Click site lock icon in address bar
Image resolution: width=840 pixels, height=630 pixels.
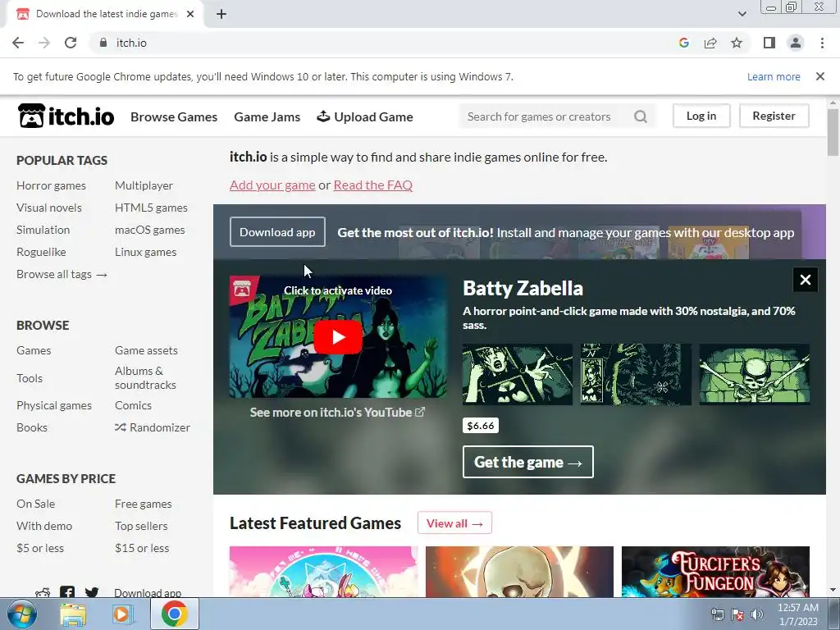103,43
